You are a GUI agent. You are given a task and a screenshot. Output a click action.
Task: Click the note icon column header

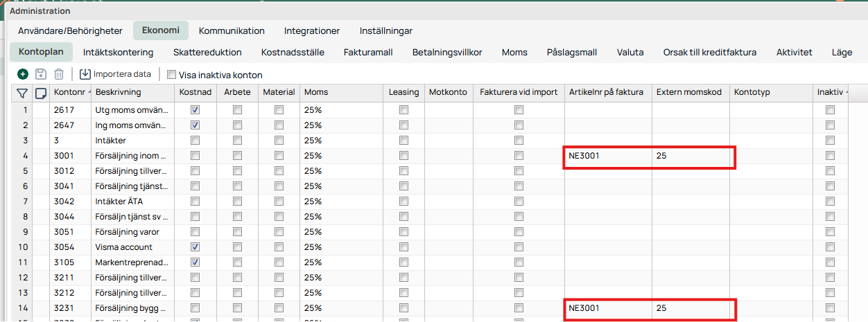click(x=41, y=92)
